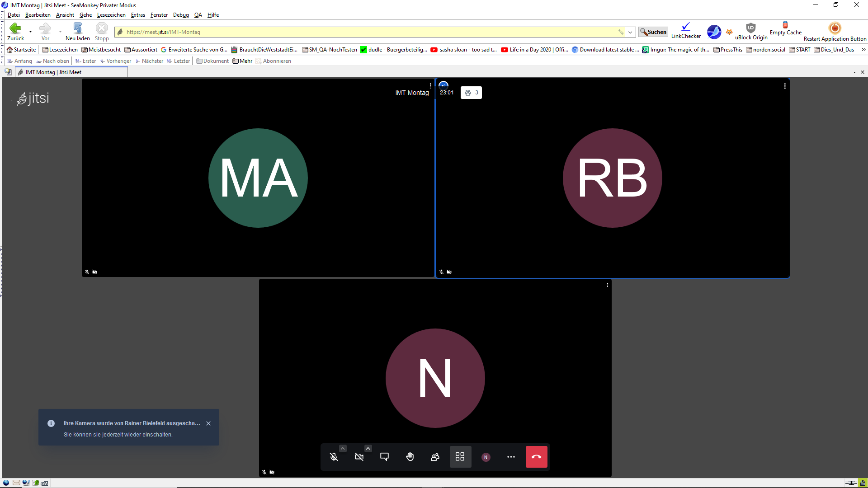Click the Jitsi logo
The image size is (868, 488).
33,98
